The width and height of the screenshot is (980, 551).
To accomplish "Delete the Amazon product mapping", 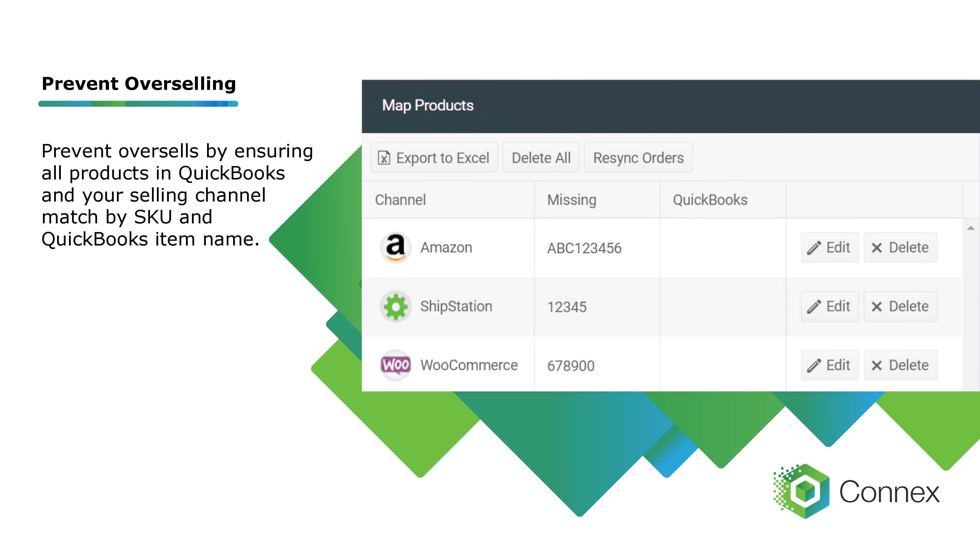I will pos(901,247).
